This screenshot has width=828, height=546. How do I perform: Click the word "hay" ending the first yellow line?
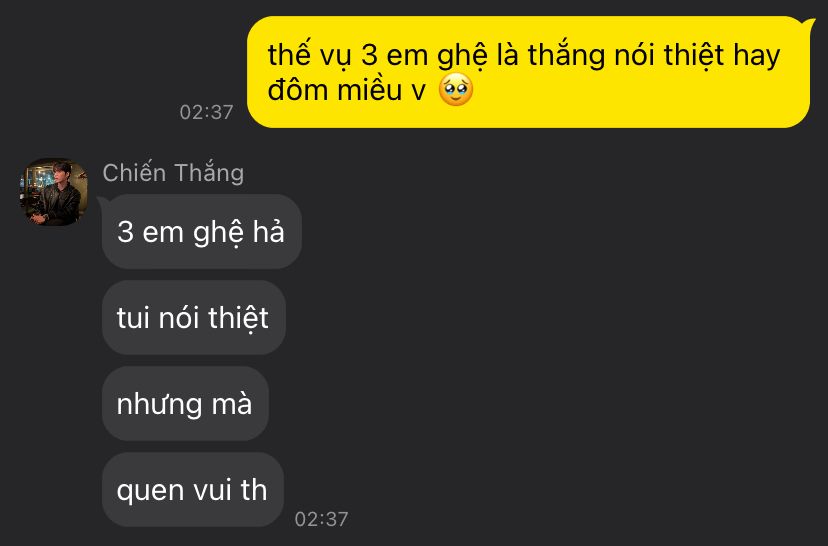(x=757, y=56)
